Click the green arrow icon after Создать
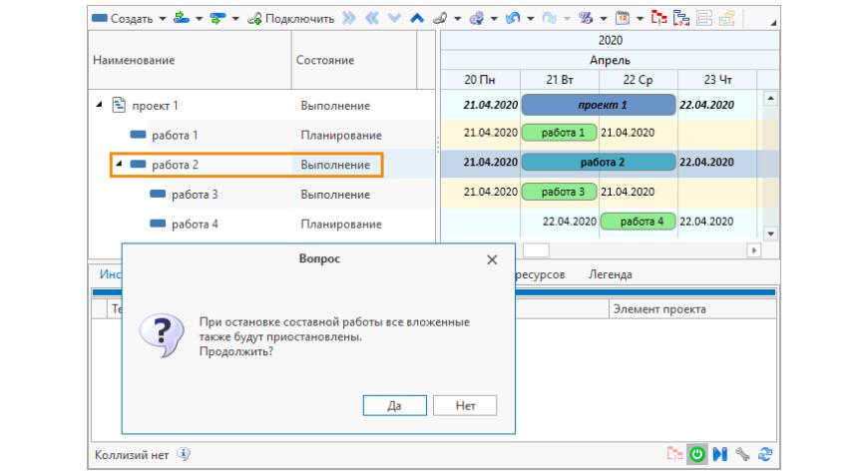 (x=181, y=18)
